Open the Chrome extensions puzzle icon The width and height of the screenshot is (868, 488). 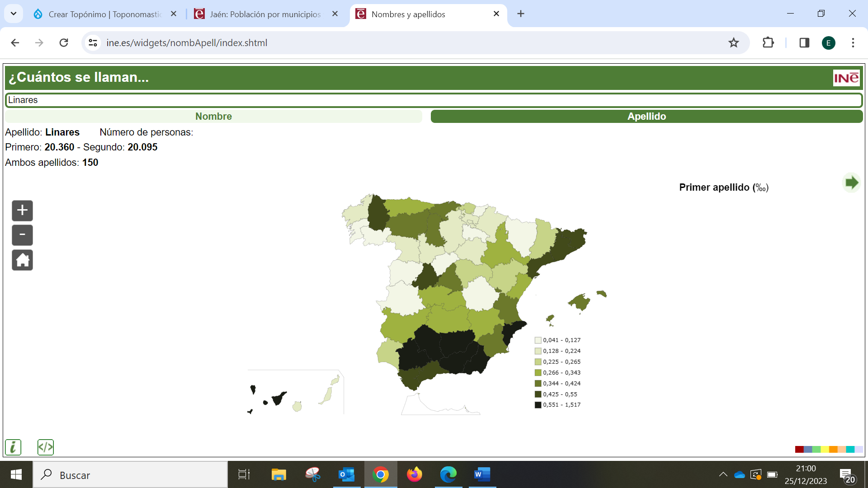coord(768,42)
